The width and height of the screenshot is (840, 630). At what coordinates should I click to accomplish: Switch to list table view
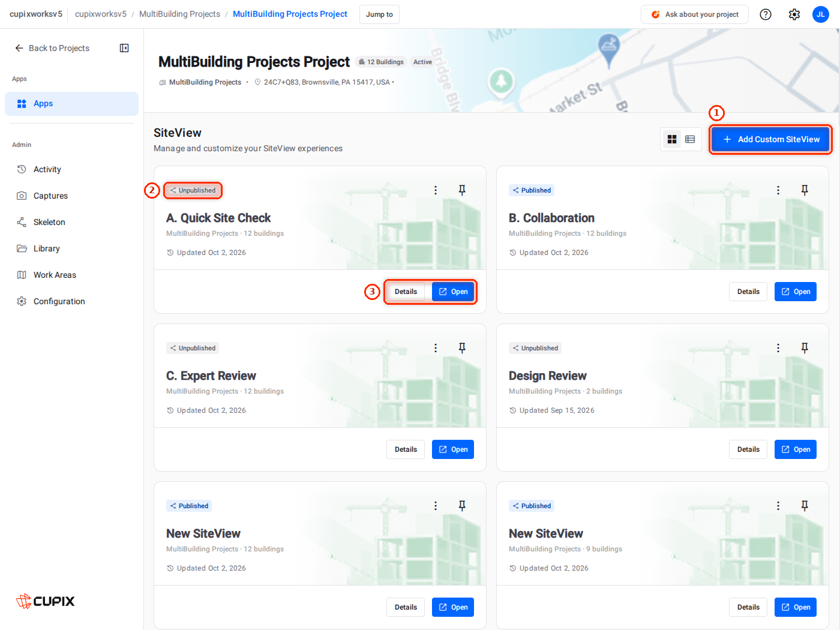(690, 139)
